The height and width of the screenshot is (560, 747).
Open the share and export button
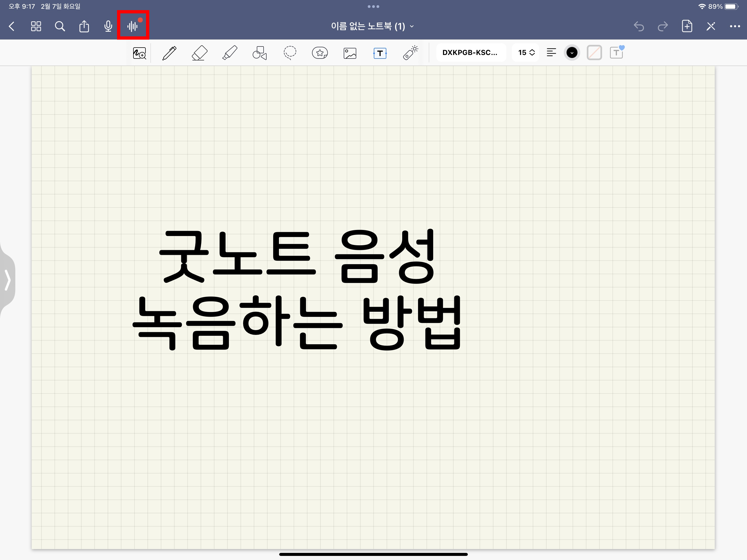click(x=84, y=26)
